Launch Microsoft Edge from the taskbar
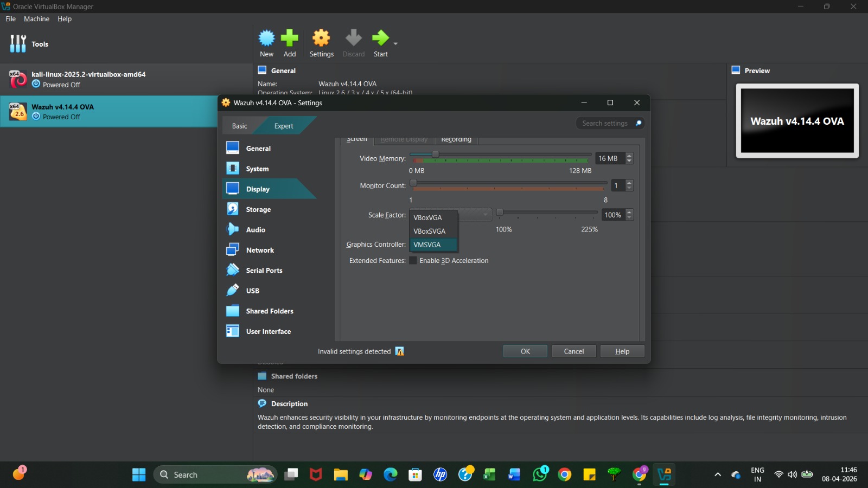 [x=391, y=475]
